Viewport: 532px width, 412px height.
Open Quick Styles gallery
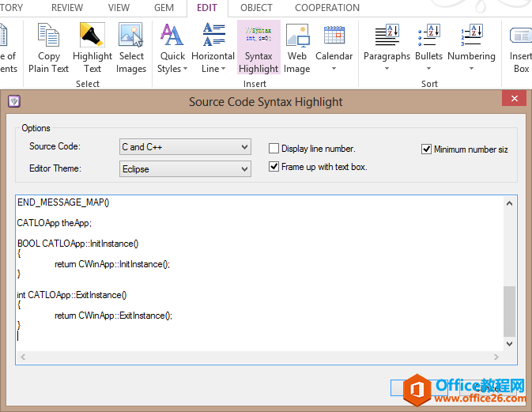click(x=172, y=48)
